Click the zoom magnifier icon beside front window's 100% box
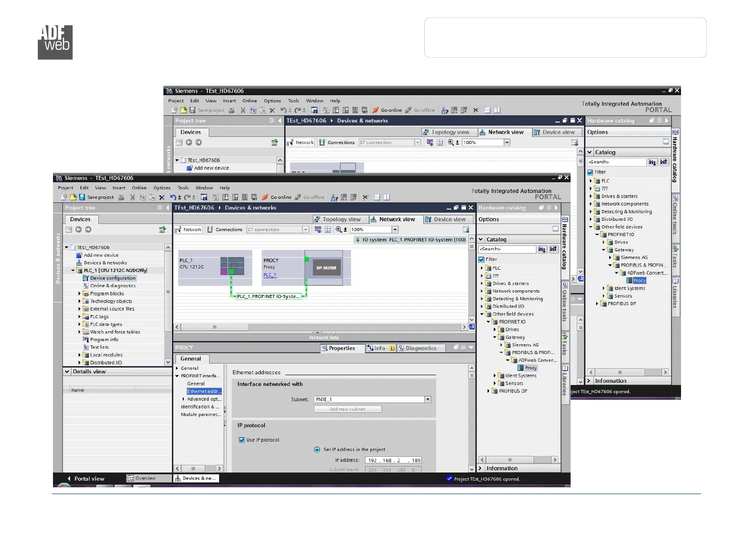Viewport: 756px width, 534px height. pos(339,230)
